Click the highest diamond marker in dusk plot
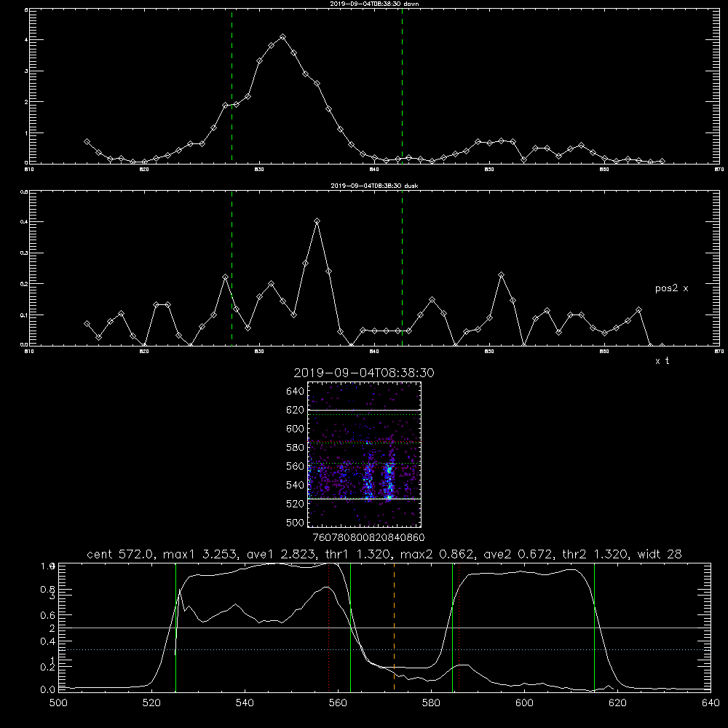The width and height of the screenshot is (728, 728). point(317,221)
